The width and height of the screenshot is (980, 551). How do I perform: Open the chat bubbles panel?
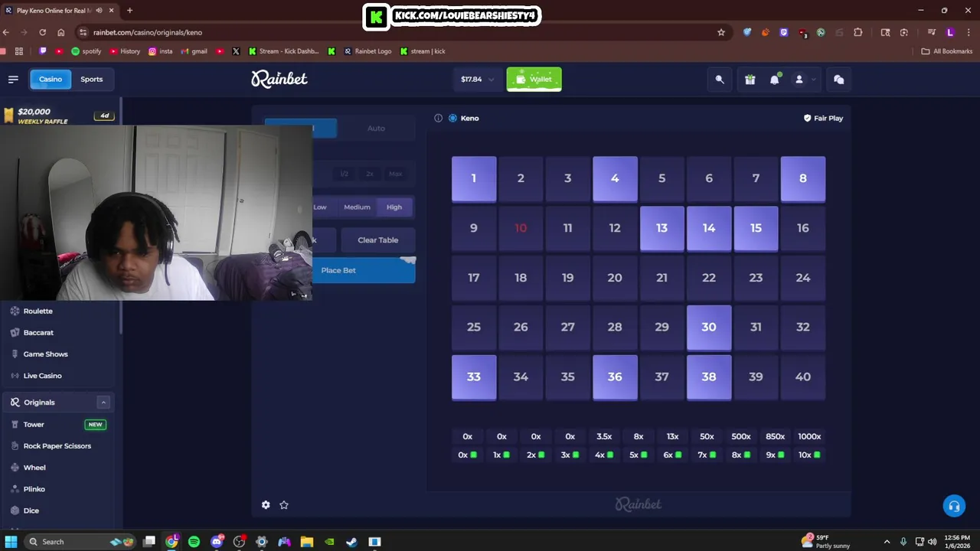[838, 79]
